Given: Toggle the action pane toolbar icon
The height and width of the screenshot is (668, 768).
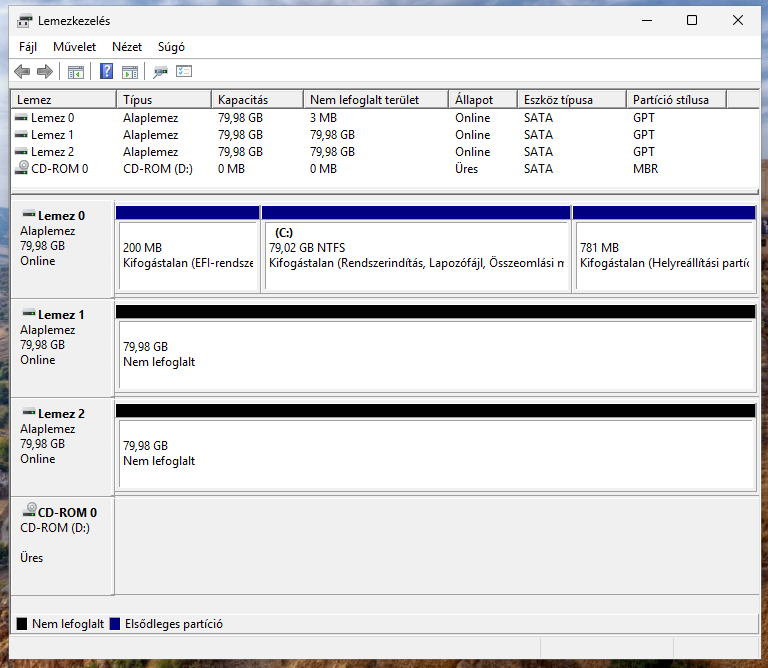Looking at the screenshot, I should pos(130,72).
